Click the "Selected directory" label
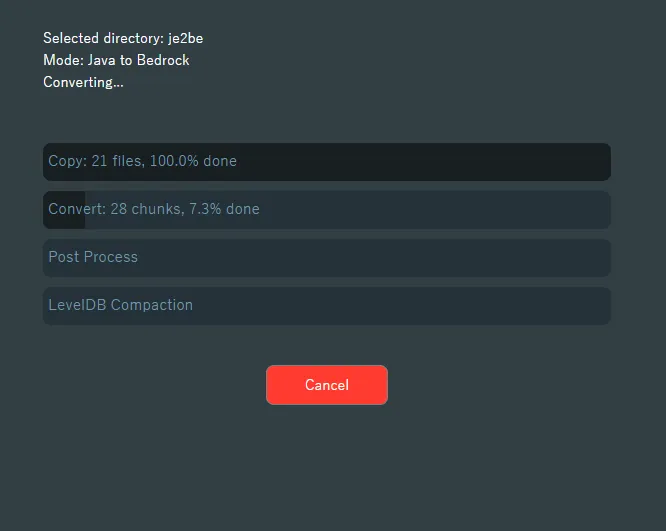 (x=103, y=38)
